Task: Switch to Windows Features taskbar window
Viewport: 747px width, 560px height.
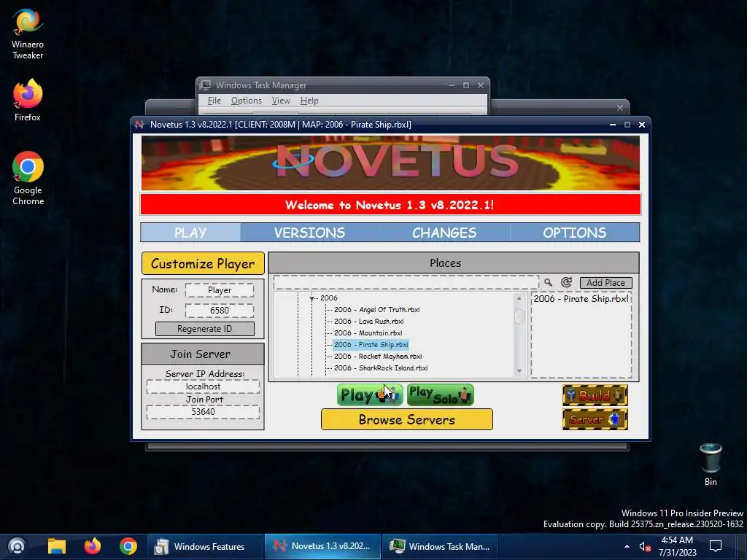Action: pyautogui.click(x=205, y=546)
